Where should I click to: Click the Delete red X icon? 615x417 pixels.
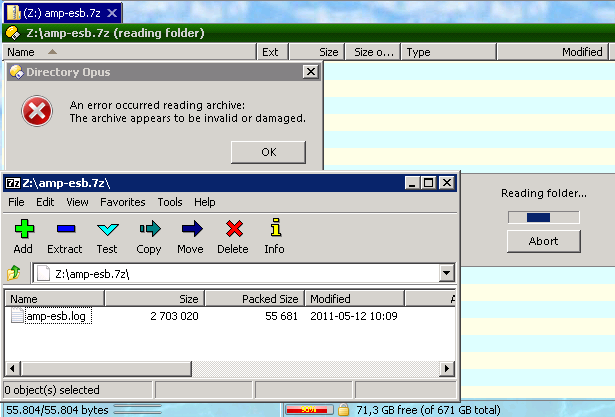click(234, 229)
